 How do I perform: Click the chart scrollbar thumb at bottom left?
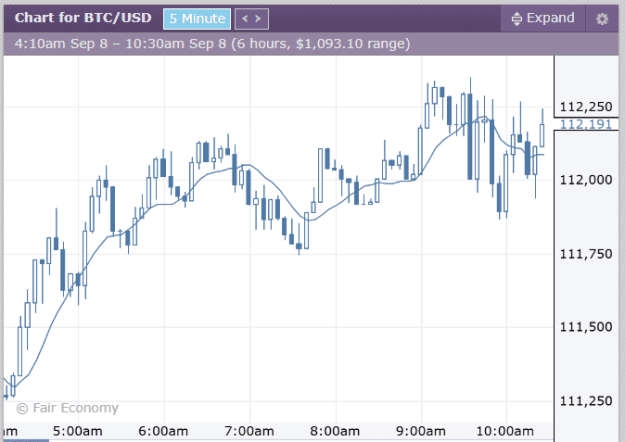(x=26, y=440)
